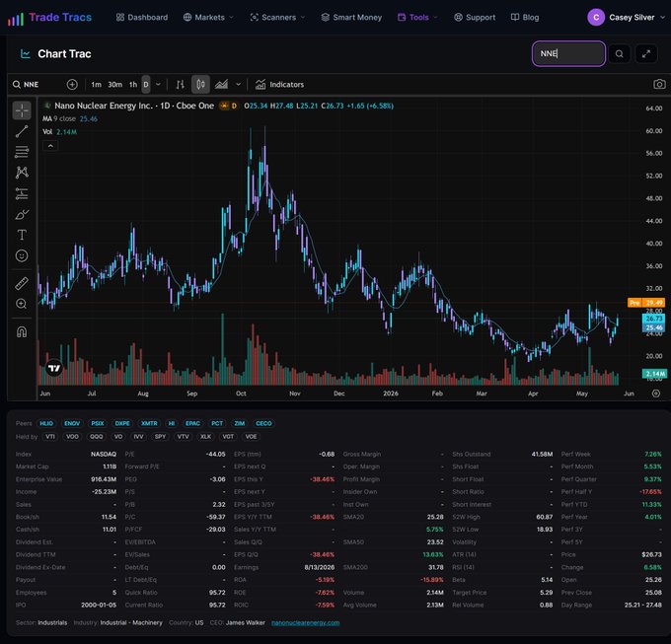The height and width of the screenshot is (644, 671).
Task: Open holder fund VTI
Action: tap(50, 437)
